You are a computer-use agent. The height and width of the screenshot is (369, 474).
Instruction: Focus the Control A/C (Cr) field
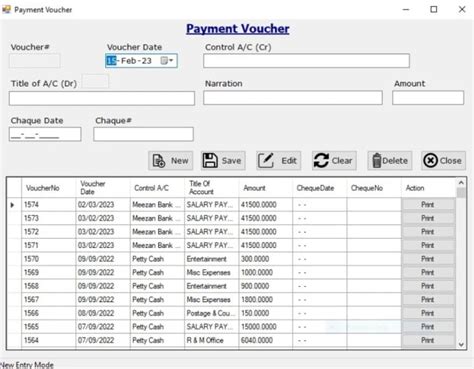pos(306,61)
